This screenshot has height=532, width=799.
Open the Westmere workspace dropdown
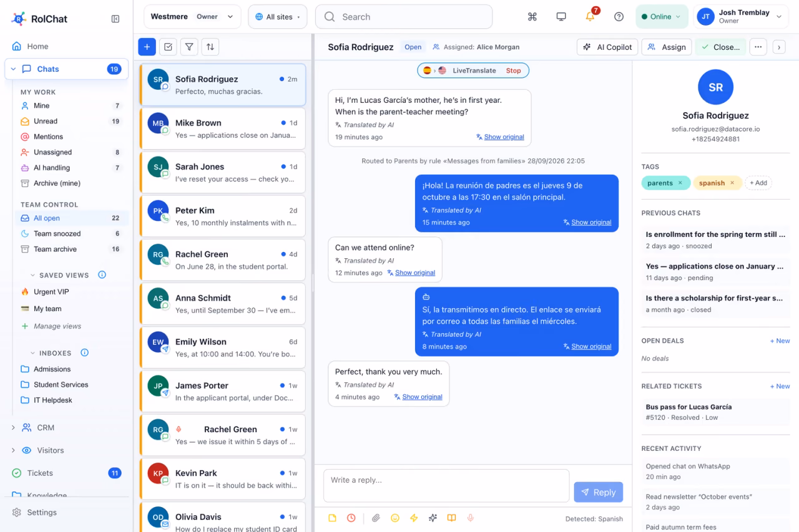(192, 17)
